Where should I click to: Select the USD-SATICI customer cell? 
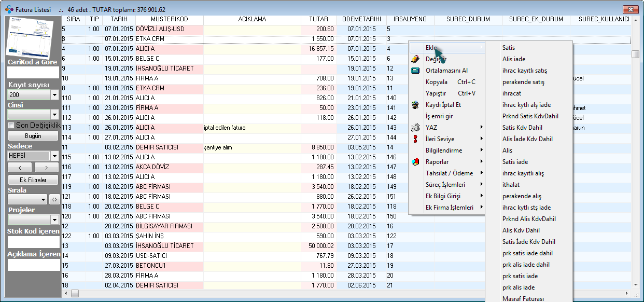169,256
